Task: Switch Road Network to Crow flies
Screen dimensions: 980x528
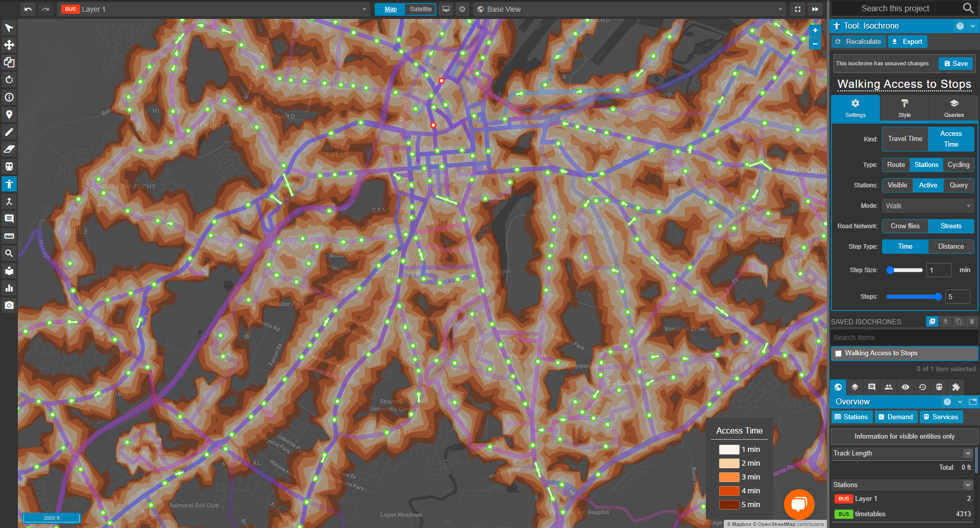Action: (904, 226)
